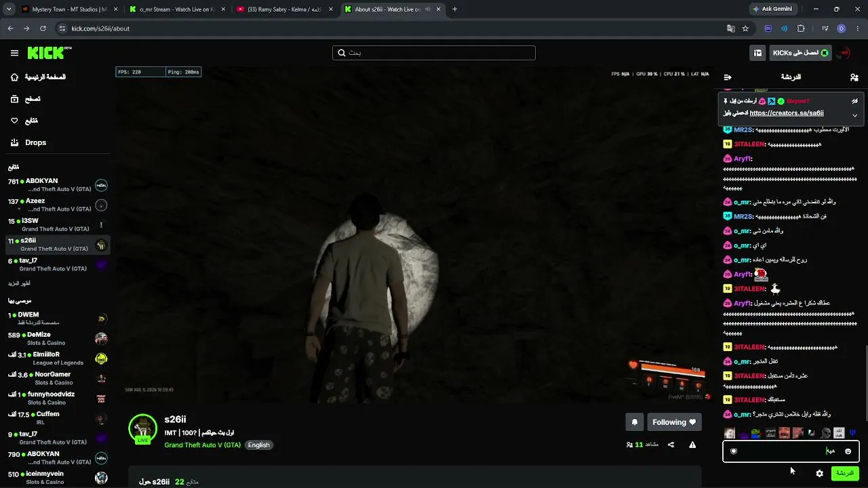Focus the chat message input field

coord(791,451)
